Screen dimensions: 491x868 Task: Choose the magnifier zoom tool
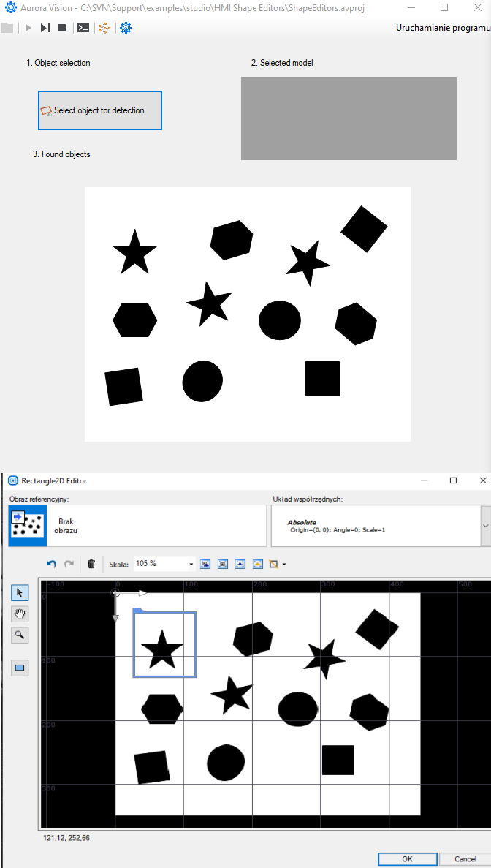point(20,635)
